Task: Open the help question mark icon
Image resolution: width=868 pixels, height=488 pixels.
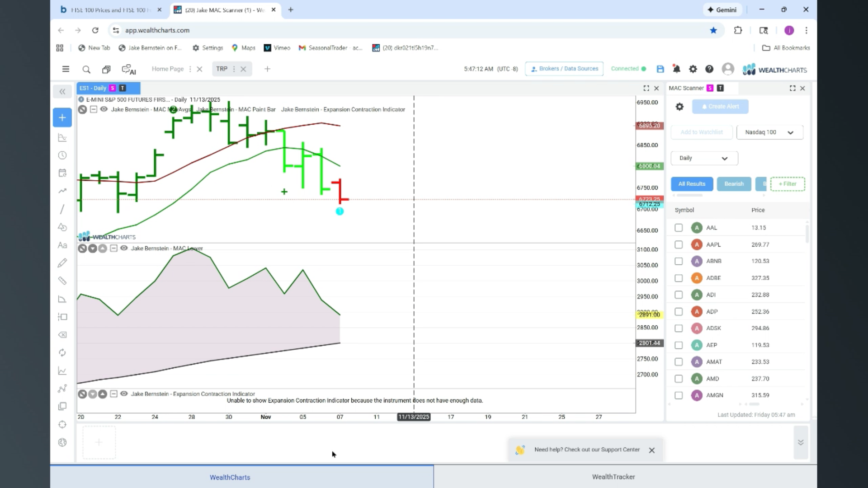Action: [709, 69]
